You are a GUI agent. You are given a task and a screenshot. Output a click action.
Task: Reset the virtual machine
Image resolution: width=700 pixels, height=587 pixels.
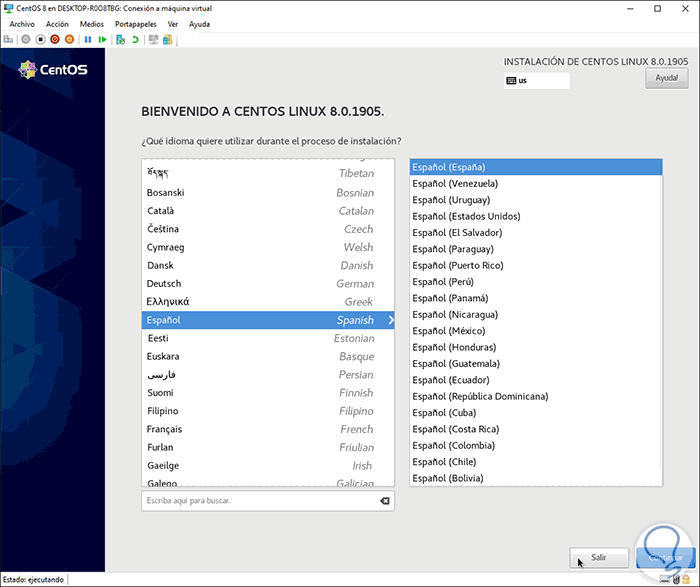tap(102, 40)
